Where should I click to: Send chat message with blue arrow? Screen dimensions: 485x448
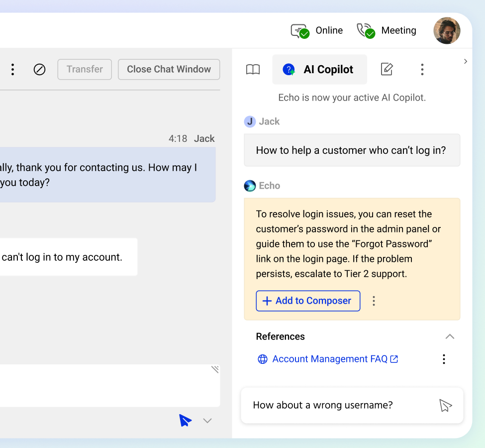pyautogui.click(x=185, y=421)
